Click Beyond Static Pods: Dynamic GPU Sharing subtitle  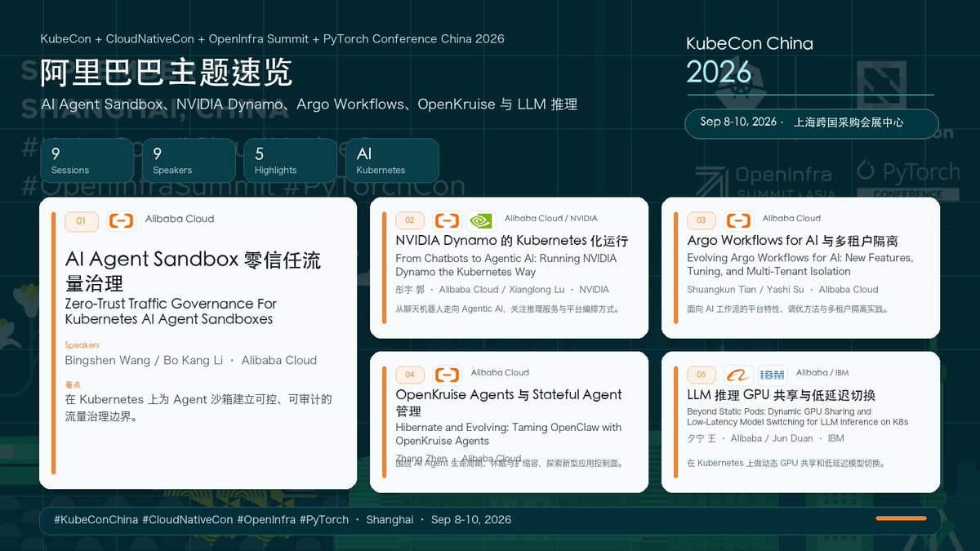tap(798, 417)
